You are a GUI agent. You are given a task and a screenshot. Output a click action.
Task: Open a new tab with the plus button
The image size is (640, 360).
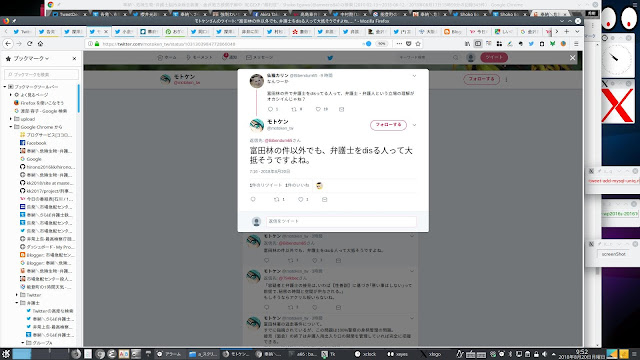point(567,31)
